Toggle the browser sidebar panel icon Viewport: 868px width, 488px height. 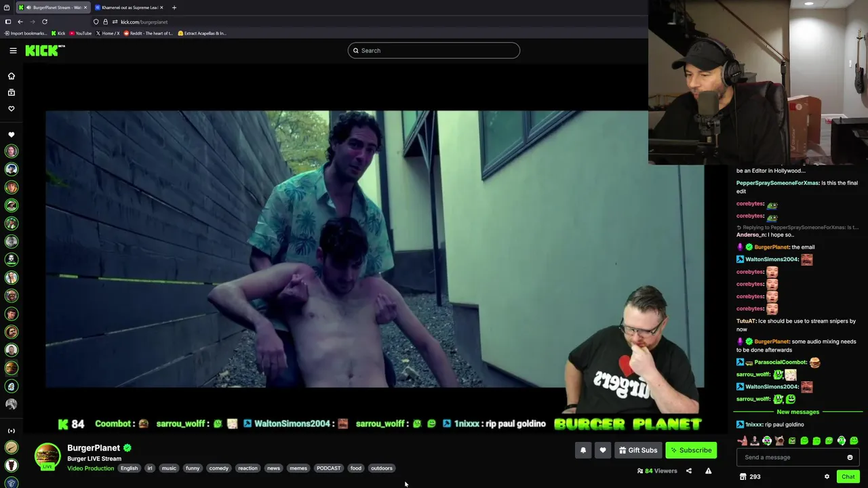pyautogui.click(x=7, y=22)
